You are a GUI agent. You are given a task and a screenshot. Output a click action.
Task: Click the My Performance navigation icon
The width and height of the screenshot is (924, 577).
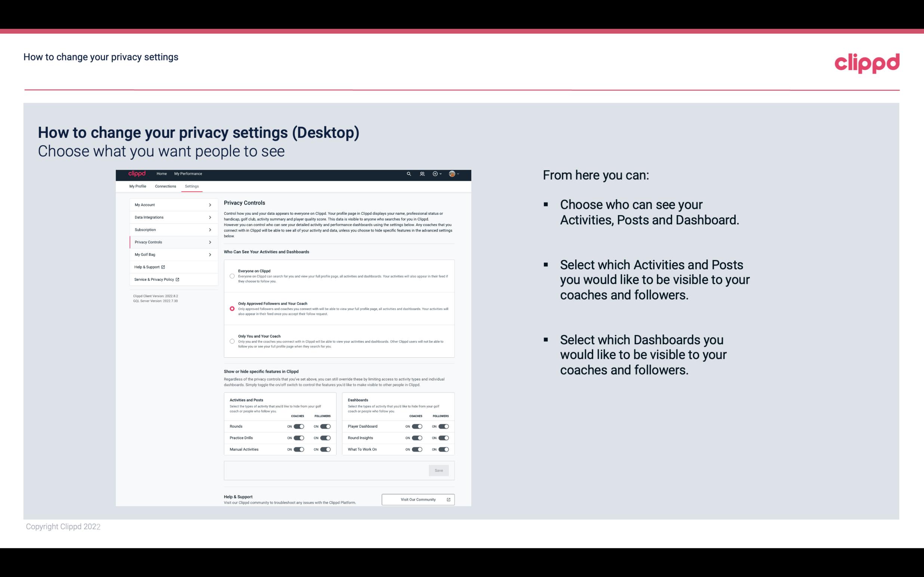click(x=188, y=174)
